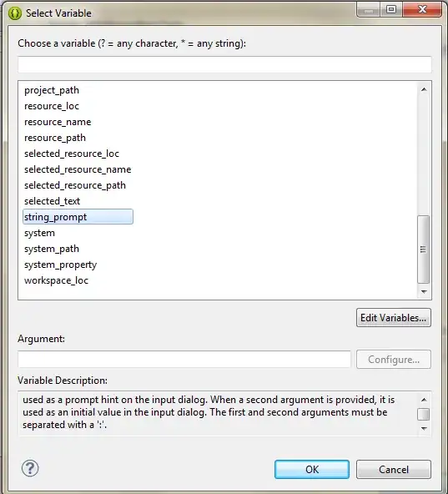Cancel the variable selection dialog
448x494 pixels.
[x=394, y=470]
